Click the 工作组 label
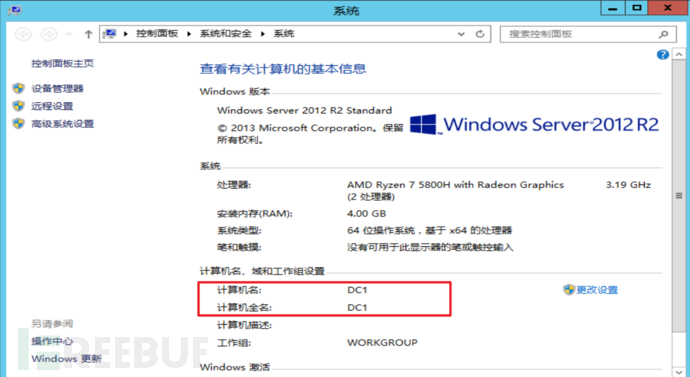 click(234, 343)
